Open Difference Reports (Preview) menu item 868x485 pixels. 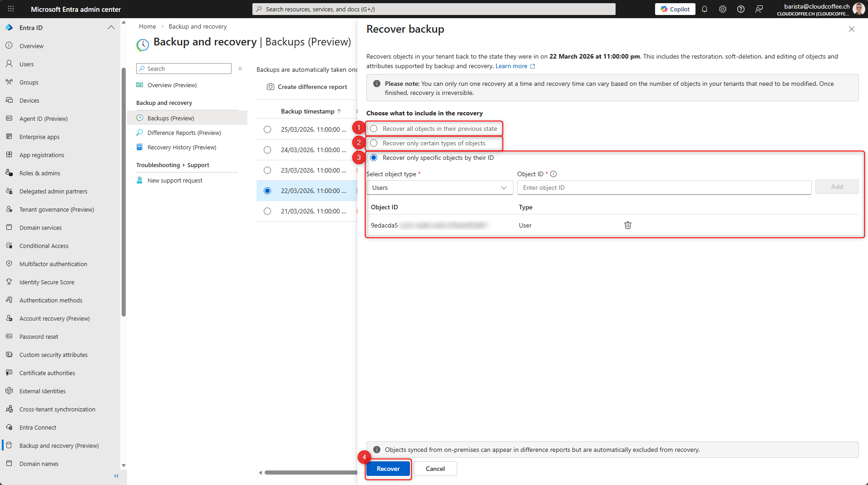184,133
